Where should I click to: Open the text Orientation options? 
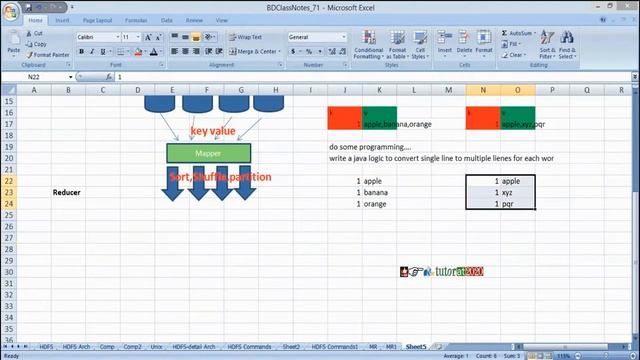pyautogui.click(x=210, y=37)
